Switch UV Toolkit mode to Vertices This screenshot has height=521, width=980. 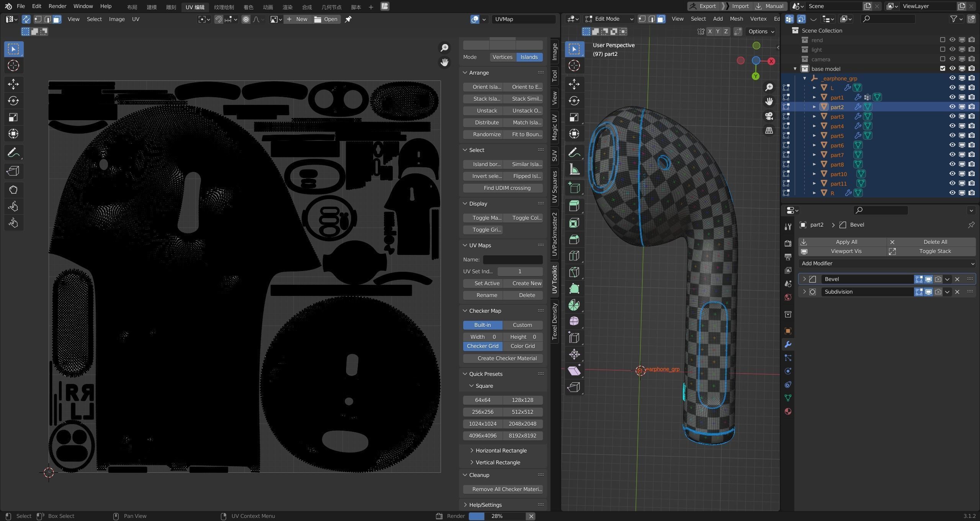pyautogui.click(x=502, y=57)
